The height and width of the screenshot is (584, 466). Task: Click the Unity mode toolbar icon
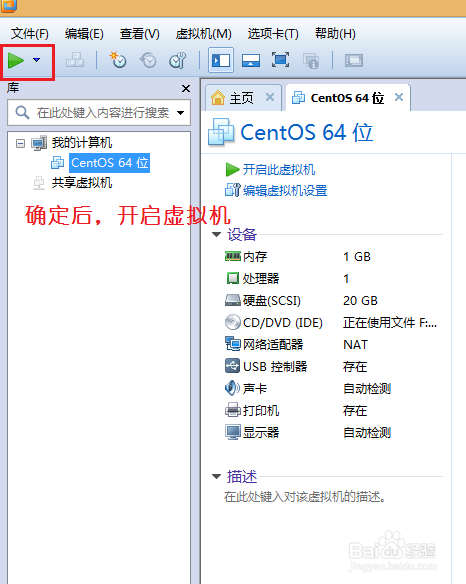tap(311, 61)
